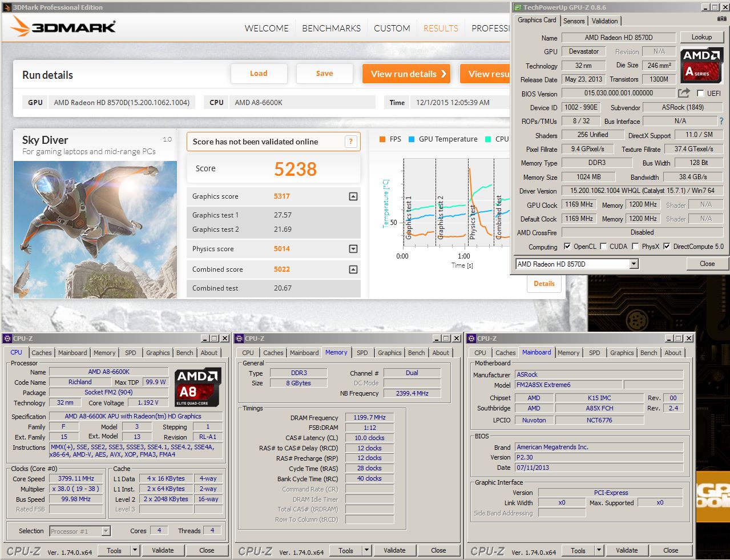Click the GPU name field in GPU-Z

(x=619, y=38)
